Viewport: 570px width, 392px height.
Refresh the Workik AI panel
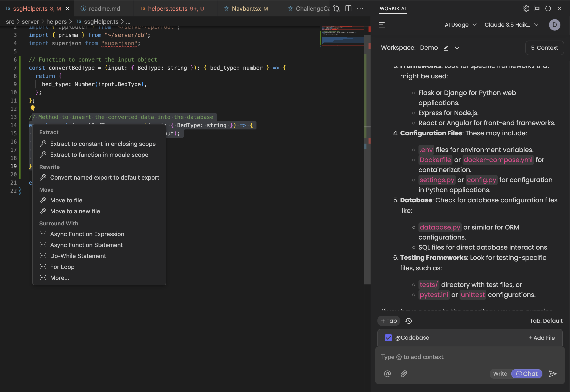click(548, 9)
